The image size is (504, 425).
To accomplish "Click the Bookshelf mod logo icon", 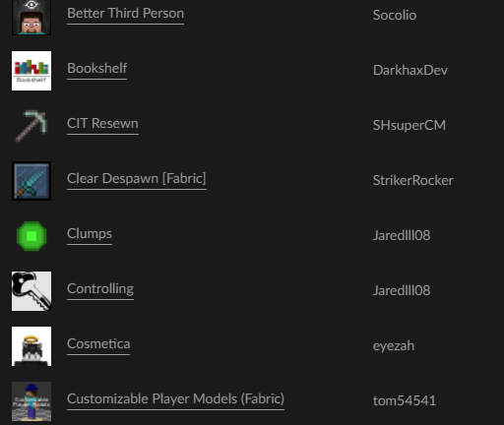I will [x=31, y=71].
